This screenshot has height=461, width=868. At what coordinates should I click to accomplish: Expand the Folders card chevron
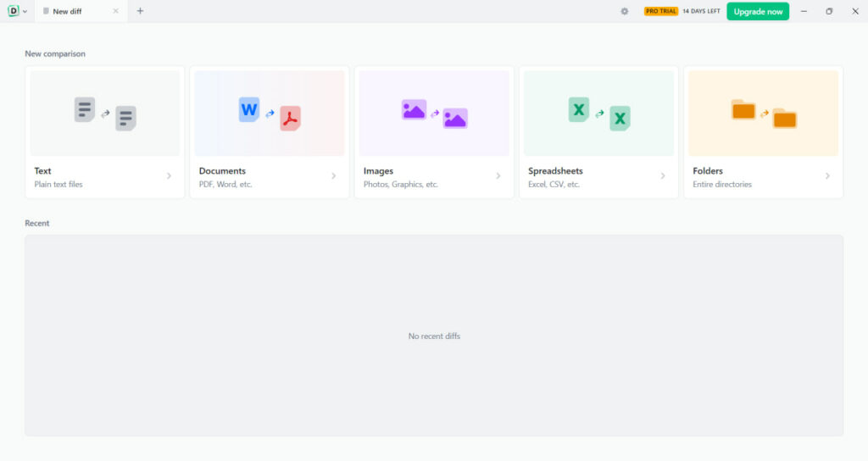pyautogui.click(x=827, y=176)
